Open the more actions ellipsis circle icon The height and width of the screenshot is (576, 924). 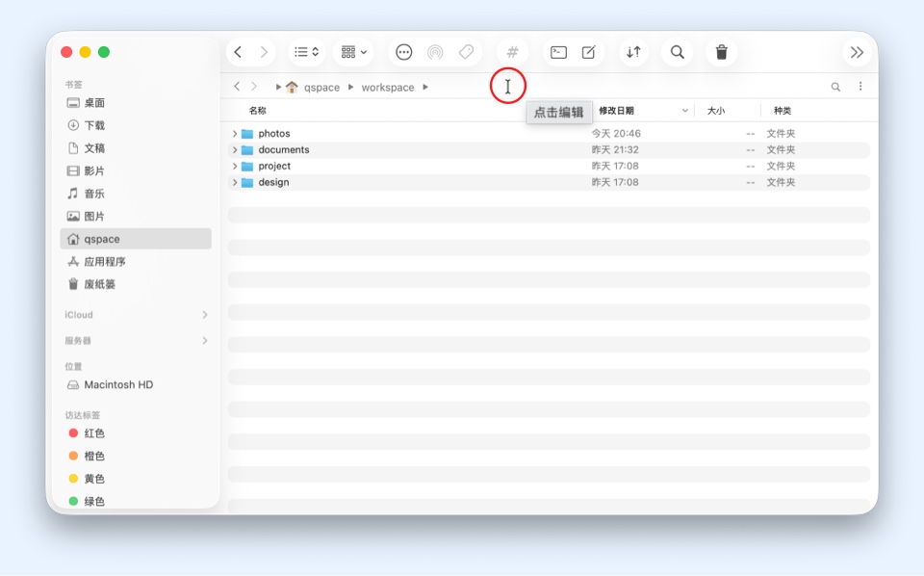[x=404, y=52]
